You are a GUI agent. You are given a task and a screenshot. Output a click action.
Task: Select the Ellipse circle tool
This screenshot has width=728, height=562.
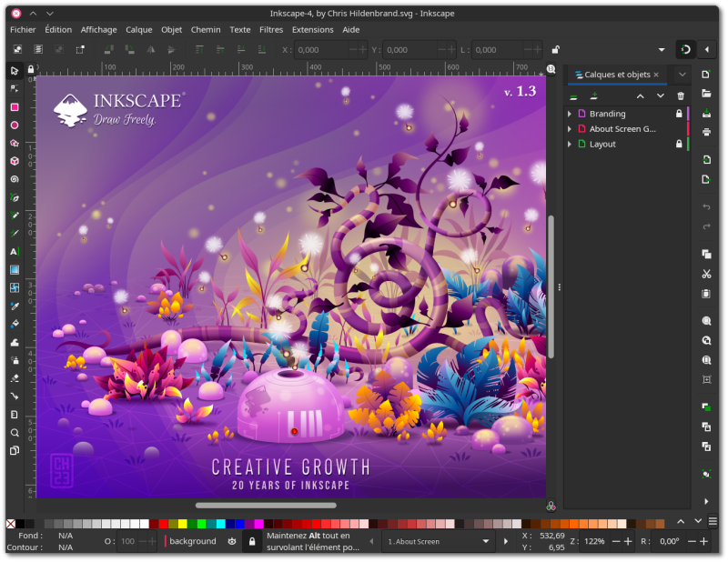tap(15, 125)
